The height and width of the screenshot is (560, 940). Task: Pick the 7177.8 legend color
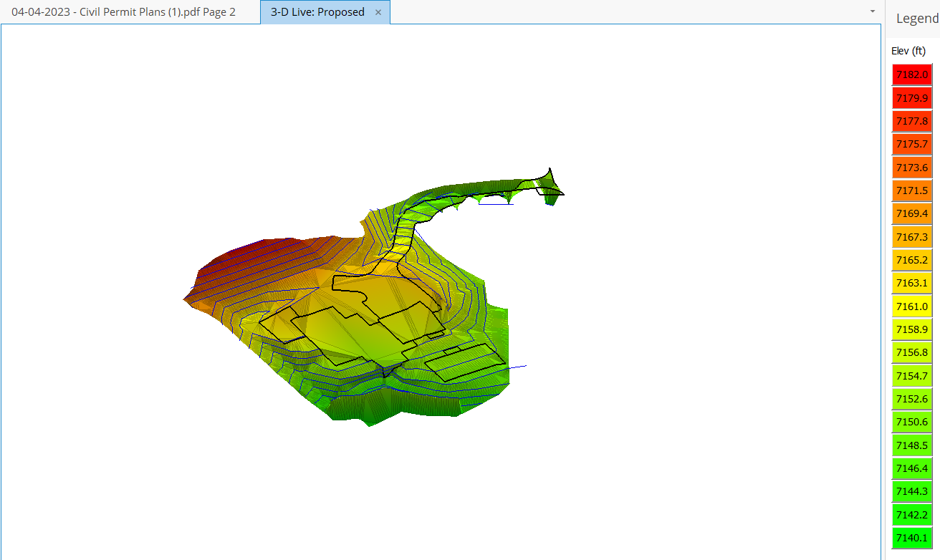911,121
